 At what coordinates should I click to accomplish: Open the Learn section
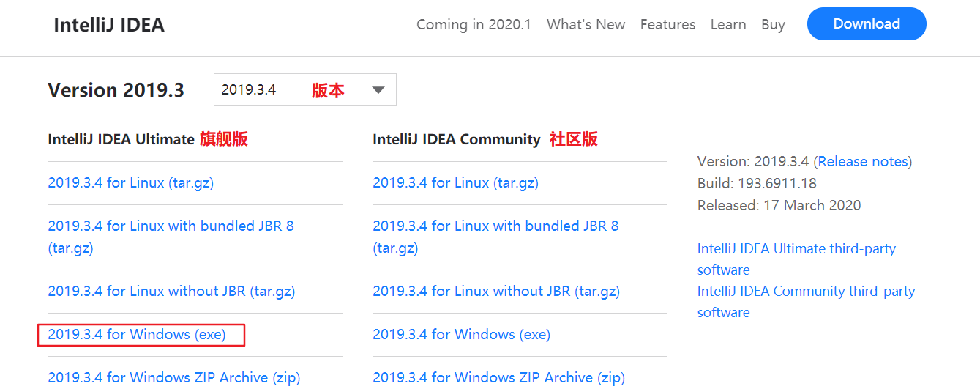coord(728,24)
